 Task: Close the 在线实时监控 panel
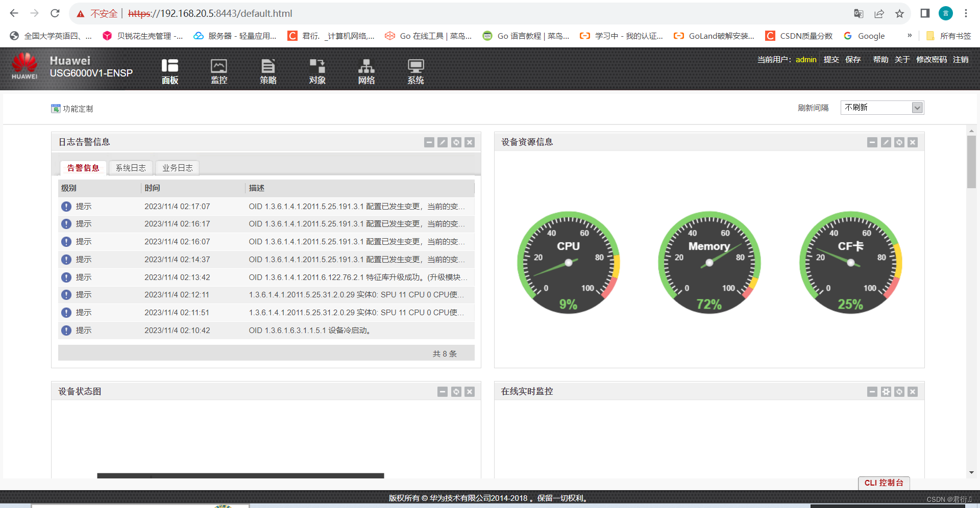point(913,392)
